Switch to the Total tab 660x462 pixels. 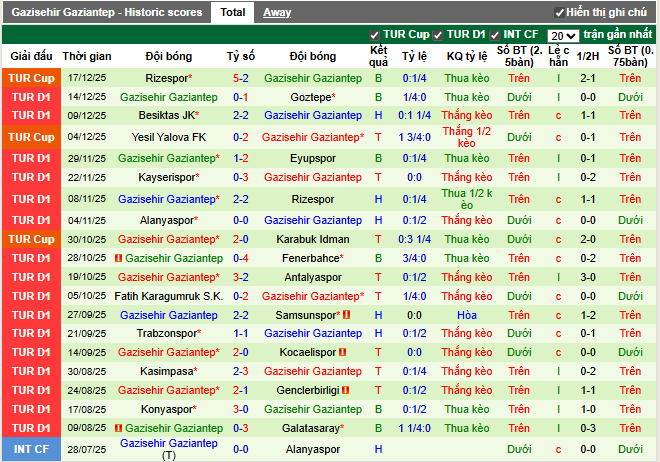[232, 12]
